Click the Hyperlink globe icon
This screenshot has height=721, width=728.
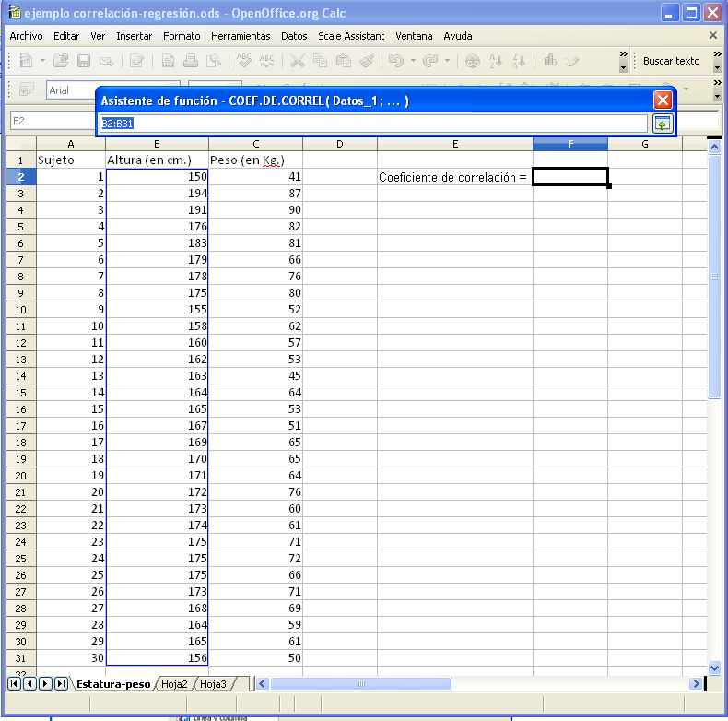click(x=473, y=62)
